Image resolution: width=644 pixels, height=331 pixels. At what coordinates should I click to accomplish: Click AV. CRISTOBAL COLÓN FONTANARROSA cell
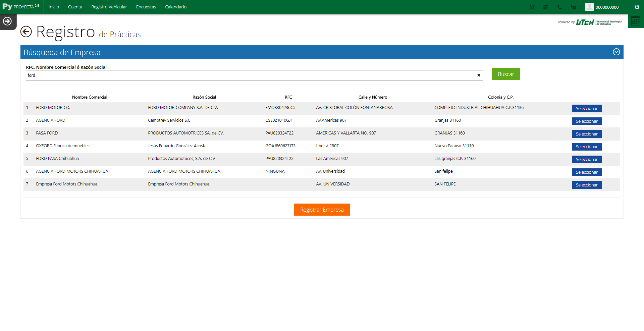point(354,108)
